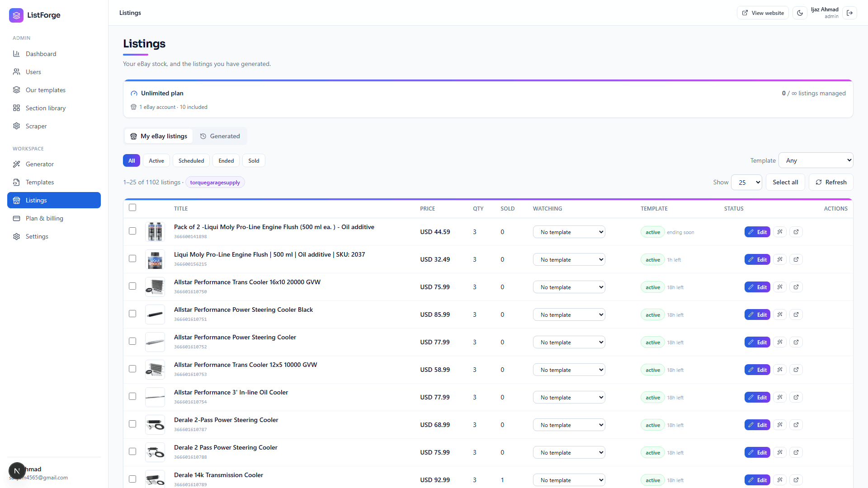This screenshot has width=868, height=488.
Task: Open template dropdown for Allstar Trans Cooler 12x5
Action: [x=569, y=370]
